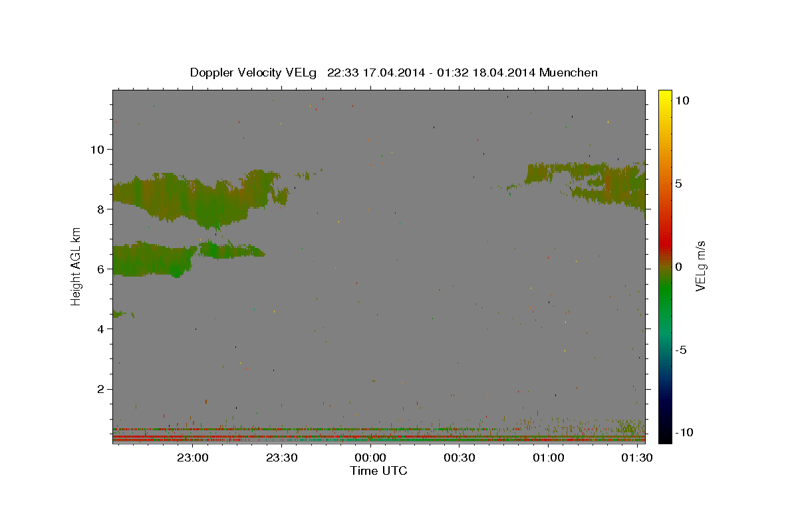Click the plot title "Doppler Velocity VELg"
Image resolution: width=798 pixels, height=532 pixels.
[253, 72]
